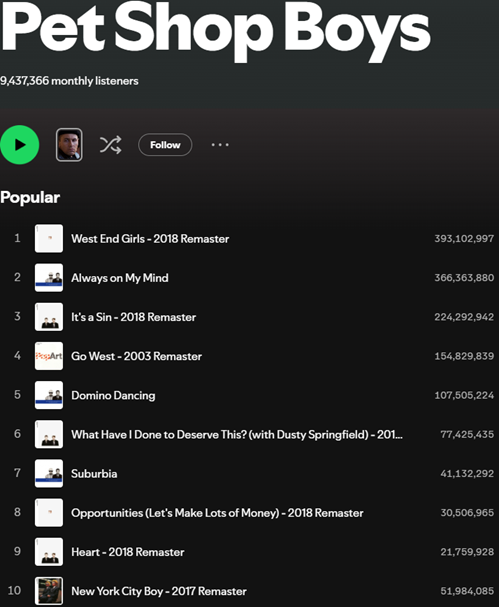Click Opportunities album artwork
The height and width of the screenshot is (607, 499).
coord(49,513)
